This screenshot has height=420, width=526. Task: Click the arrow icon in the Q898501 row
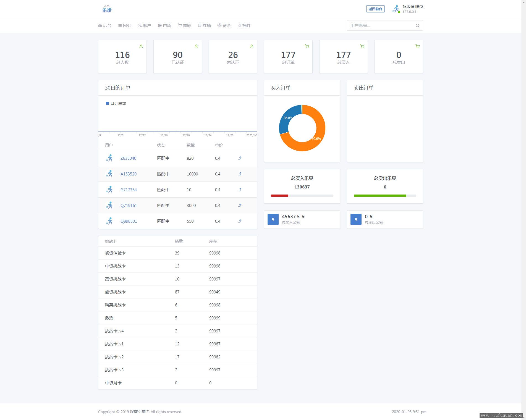pos(240,221)
